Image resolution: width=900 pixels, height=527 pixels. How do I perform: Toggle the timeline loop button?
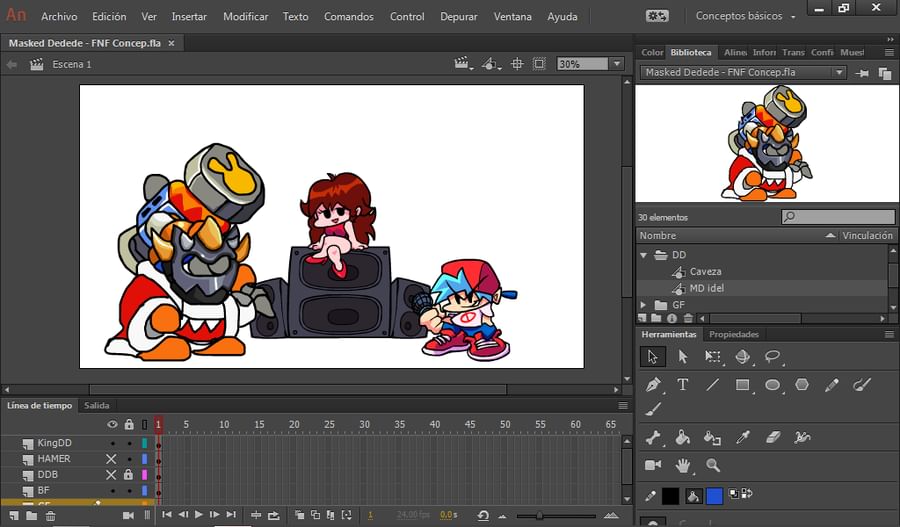tap(274, 516)
